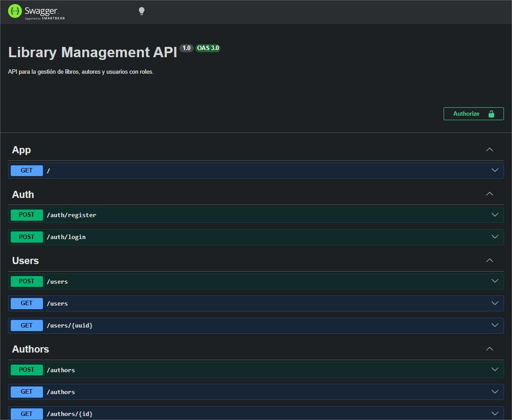The width and height of the screenshot is (512, 420).
Task: Click the padlock icon in Authorize
Action: (x=491, y=113)
